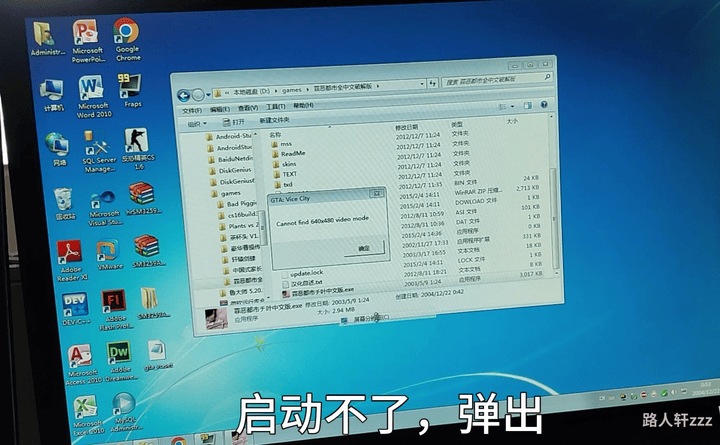Open the Recycle Bin (回收站) icon

tap(64, 203)
